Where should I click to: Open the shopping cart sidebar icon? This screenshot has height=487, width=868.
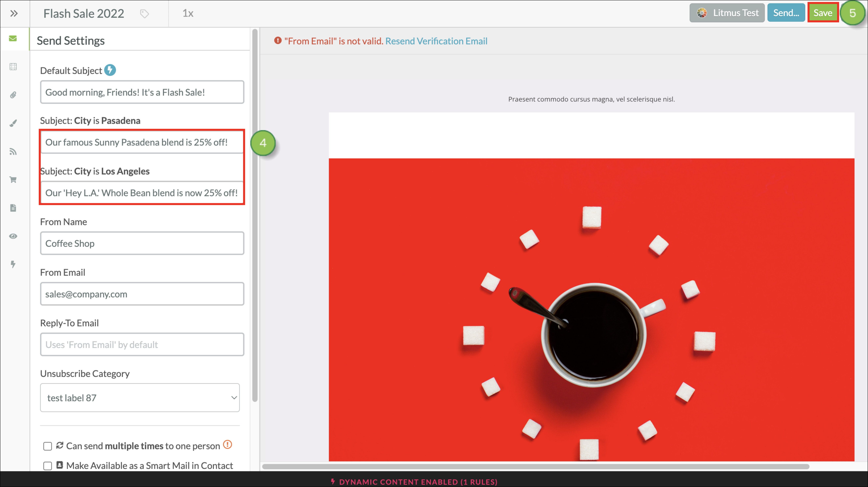(x=13, y=180)
